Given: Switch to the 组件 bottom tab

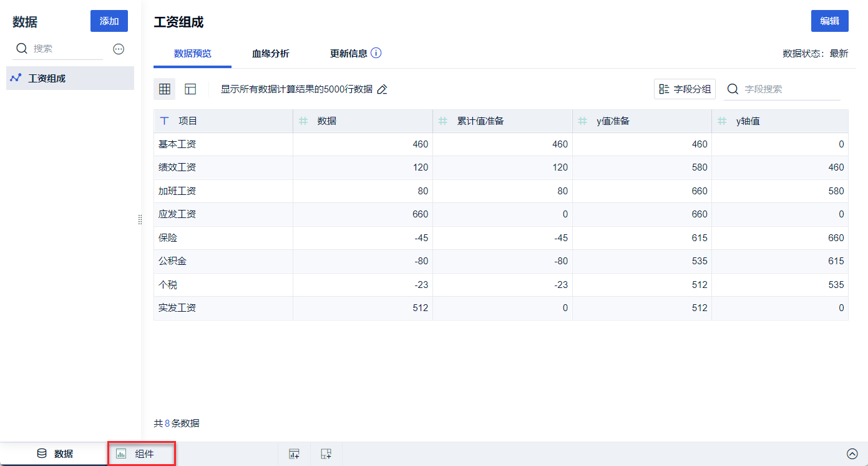Looking at the screenshot, I should (x=142, y=454).
